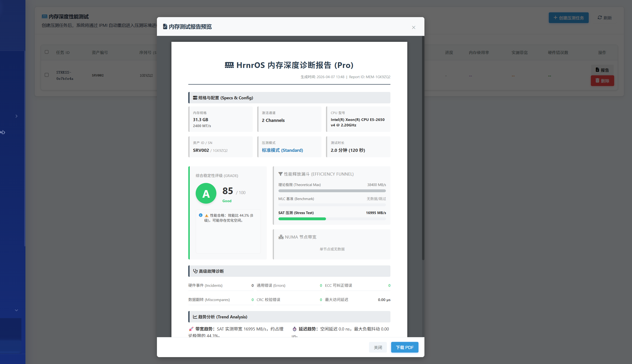
Task: Click the 下载 PDF button
Action: coord(404,347)
